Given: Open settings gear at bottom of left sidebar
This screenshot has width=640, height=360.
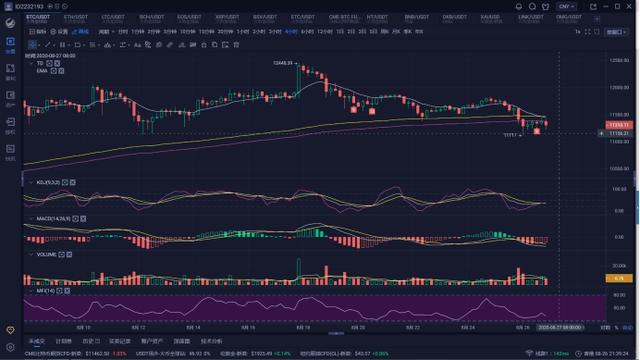Looking at the screenshot, I should [x=10, y=347].
